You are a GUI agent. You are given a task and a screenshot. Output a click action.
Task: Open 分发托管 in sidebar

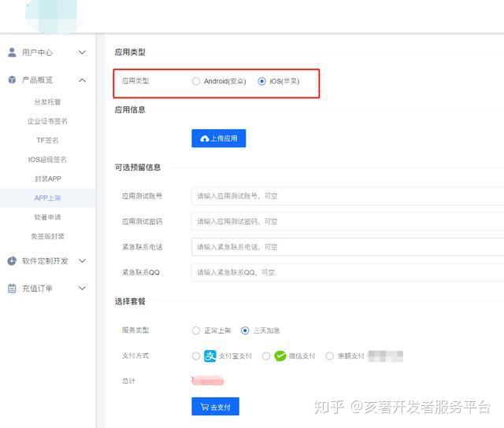click(47, 101)
